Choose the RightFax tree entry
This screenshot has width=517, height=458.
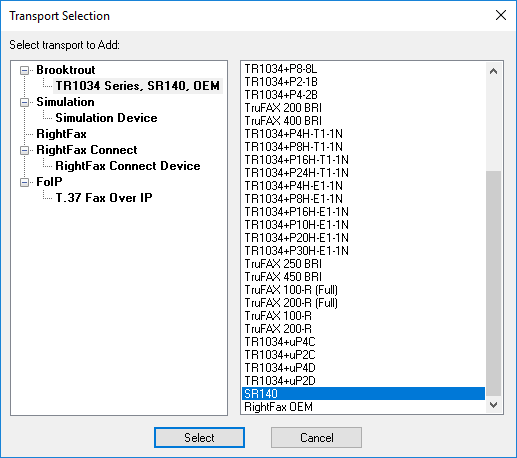click(x=61, y=134)
